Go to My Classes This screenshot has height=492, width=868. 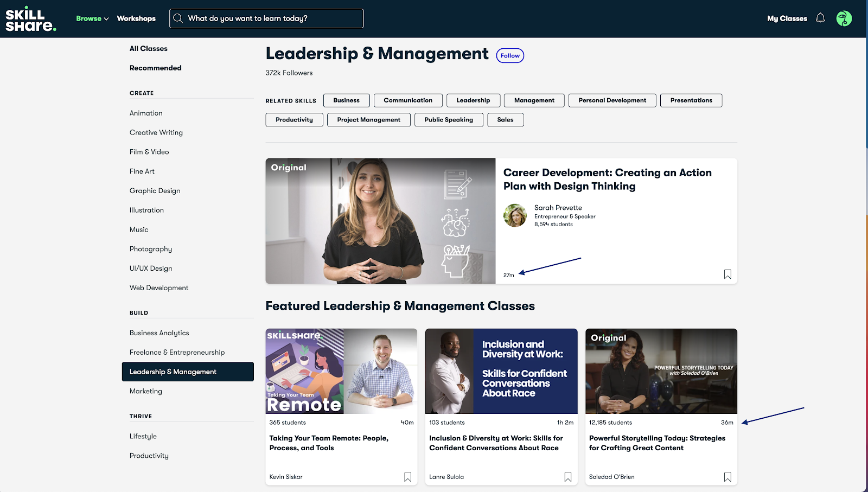787,18
